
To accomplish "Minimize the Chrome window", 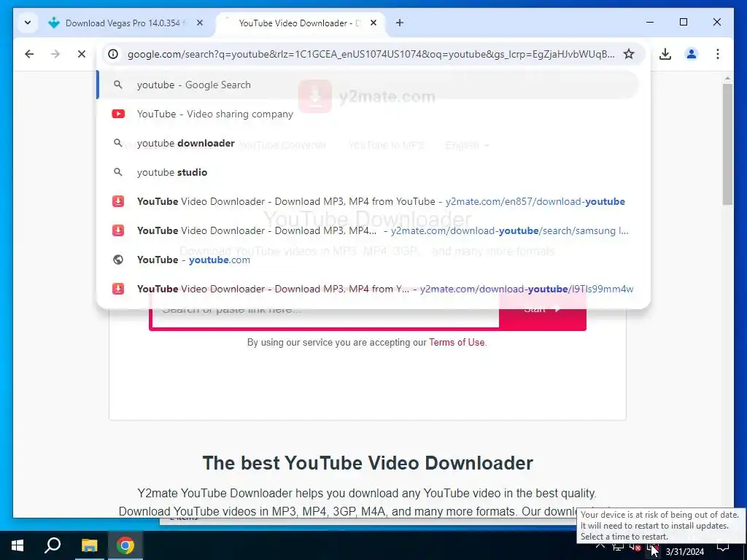I will [650, 22].
